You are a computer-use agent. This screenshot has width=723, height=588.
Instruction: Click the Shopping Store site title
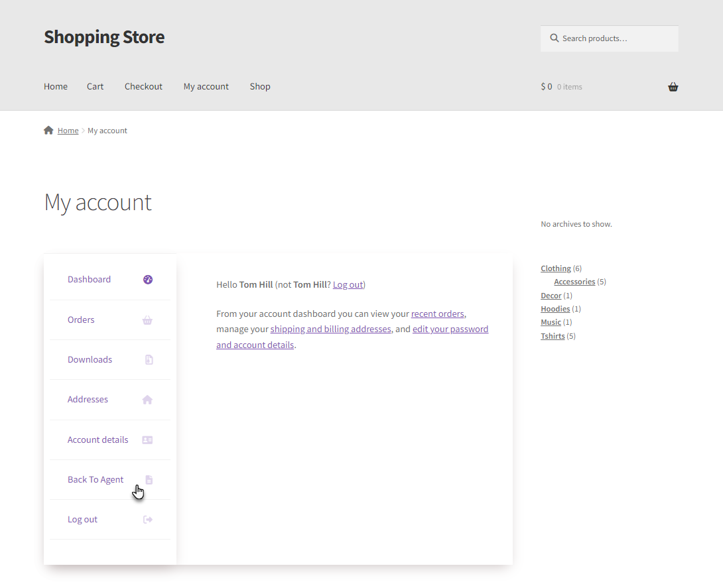click(x=104, y=37)
